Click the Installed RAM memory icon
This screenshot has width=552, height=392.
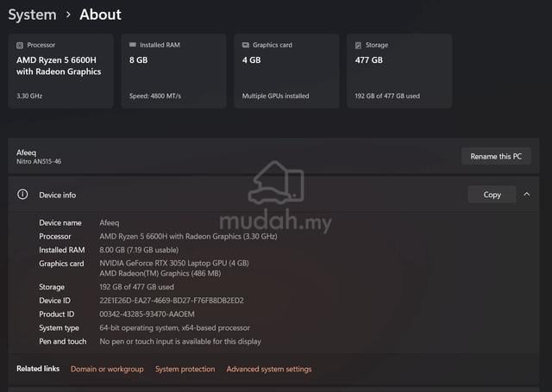coord(132,45)
